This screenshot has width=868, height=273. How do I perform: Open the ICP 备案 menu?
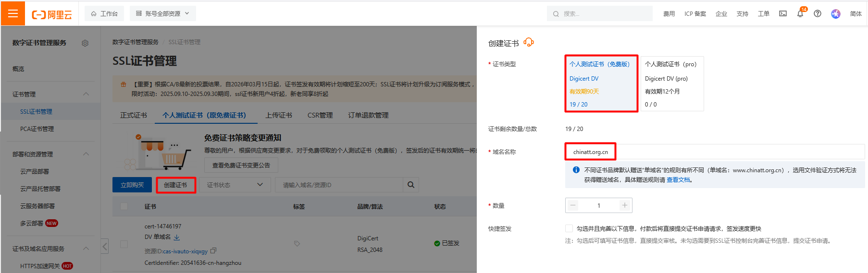[x=695, y=14]
